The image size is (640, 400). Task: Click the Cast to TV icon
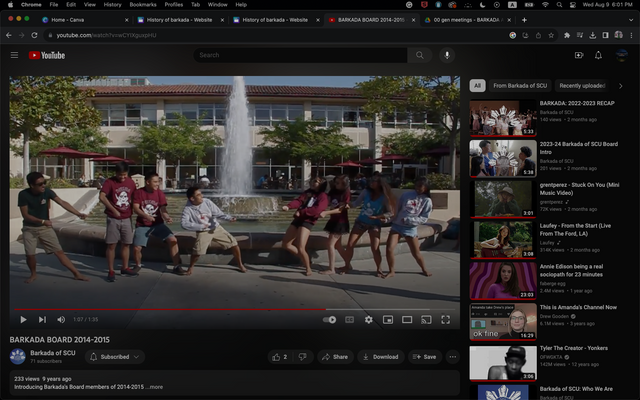426,319
